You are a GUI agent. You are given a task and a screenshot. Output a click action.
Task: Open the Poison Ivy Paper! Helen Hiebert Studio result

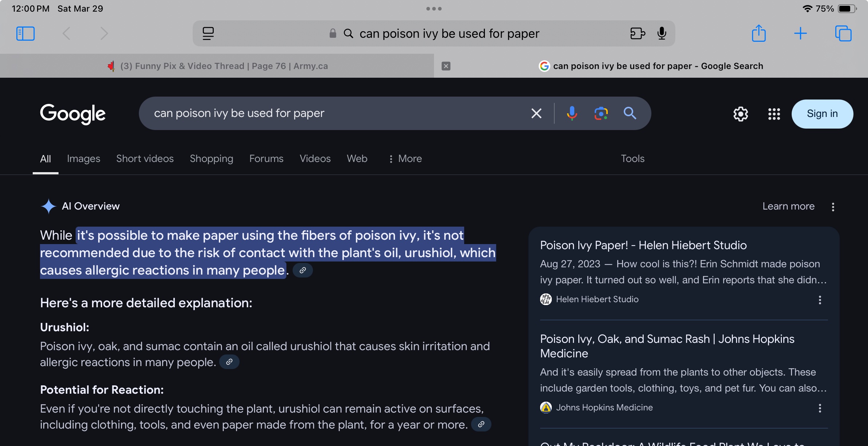[643, 245]
